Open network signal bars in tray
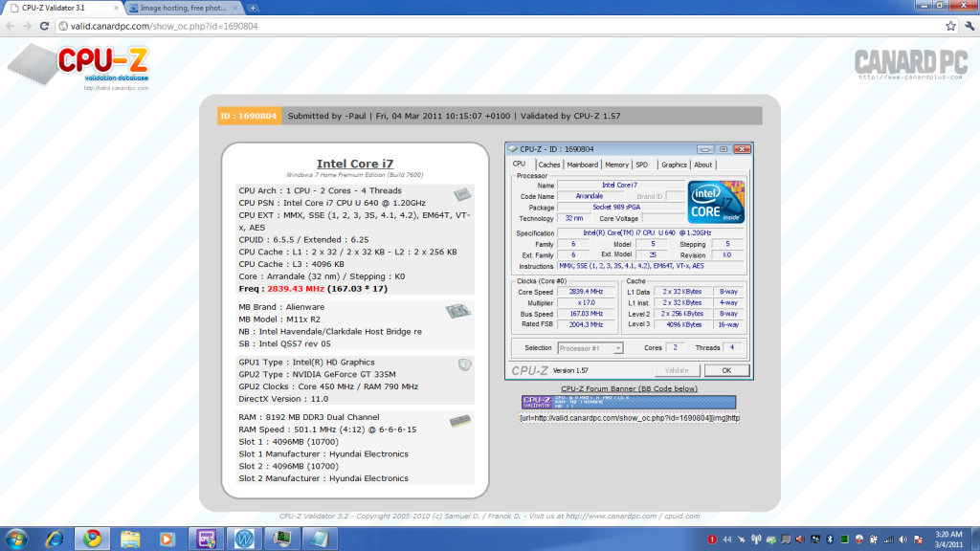The image size is (980, 551). [889, 540]
